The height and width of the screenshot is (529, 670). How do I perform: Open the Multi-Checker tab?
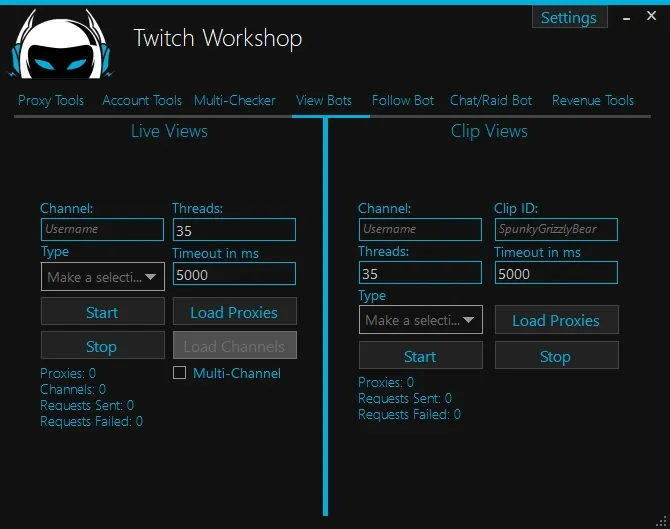pos(235,100)
